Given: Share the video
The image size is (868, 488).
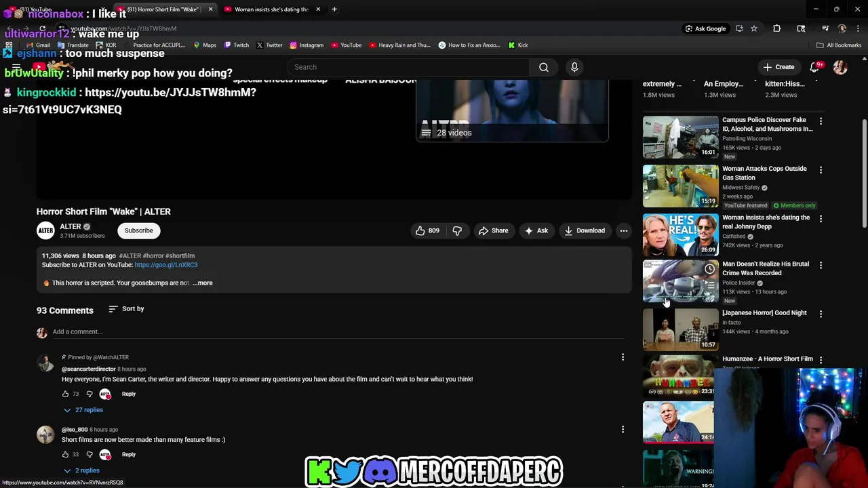Looking at the screenshot, I should tap(493, 230).
